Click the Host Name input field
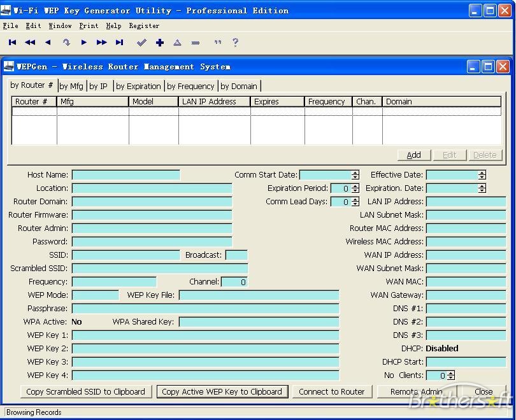 click(x=126, y=175)
